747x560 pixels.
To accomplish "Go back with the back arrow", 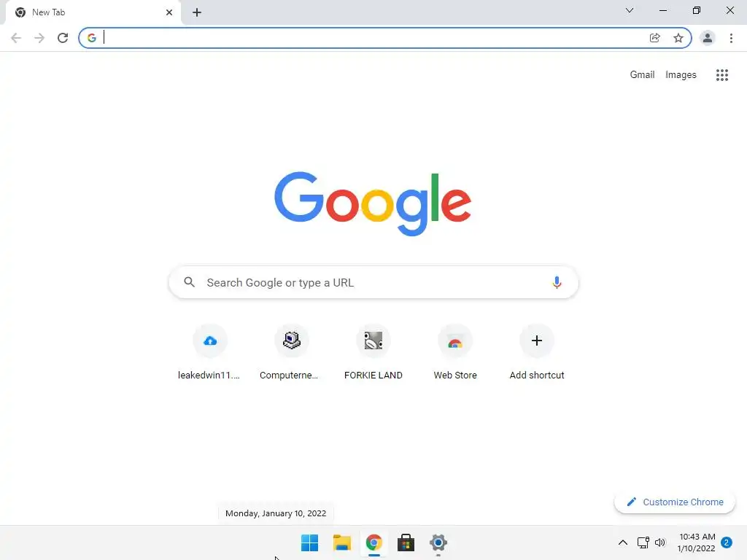I will coord(16,38).
